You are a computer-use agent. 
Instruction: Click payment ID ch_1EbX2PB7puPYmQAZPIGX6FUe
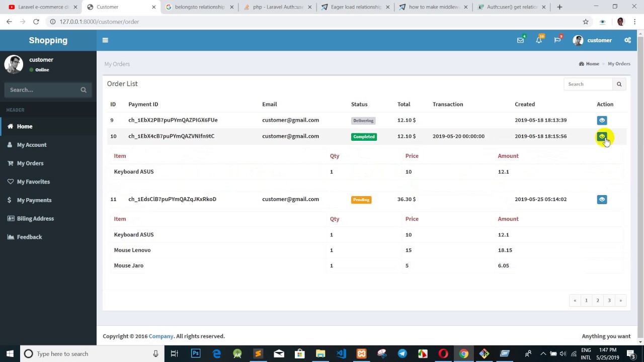tap(173, 120)
